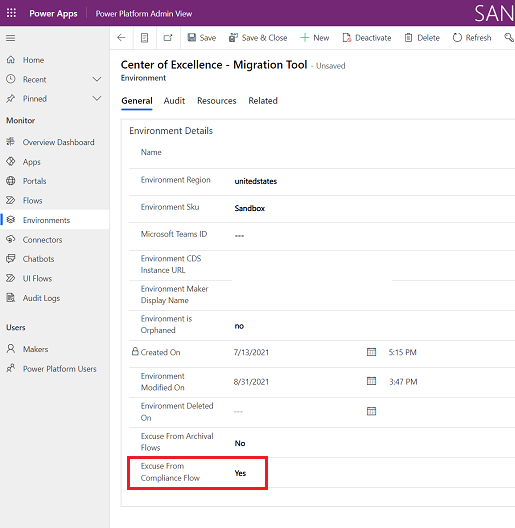Switch to the Resources tab
This screenshot has width=515, height=528.
tap(217, 101)
